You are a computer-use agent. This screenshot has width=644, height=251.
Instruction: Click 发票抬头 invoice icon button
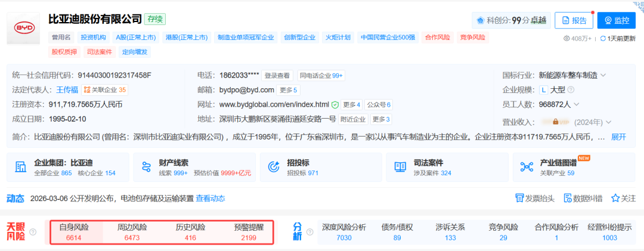[535, 199]
